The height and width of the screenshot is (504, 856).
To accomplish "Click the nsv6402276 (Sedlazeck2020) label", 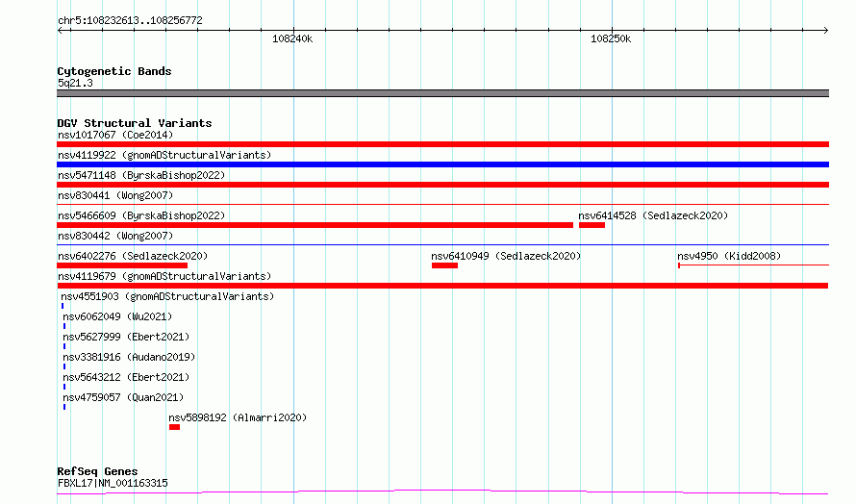I will click(133, 256).
